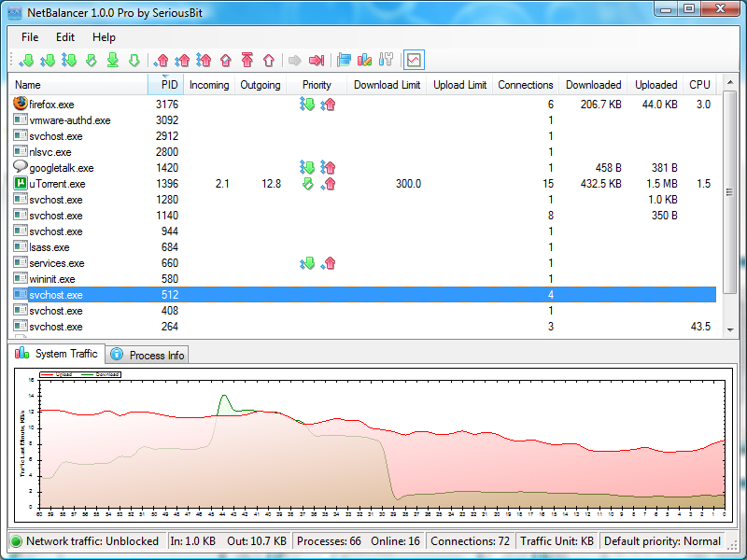This screenshot has width=747, height=560.
Task: Click the colored bar chart toolbar icon
Action: [365, 61]
